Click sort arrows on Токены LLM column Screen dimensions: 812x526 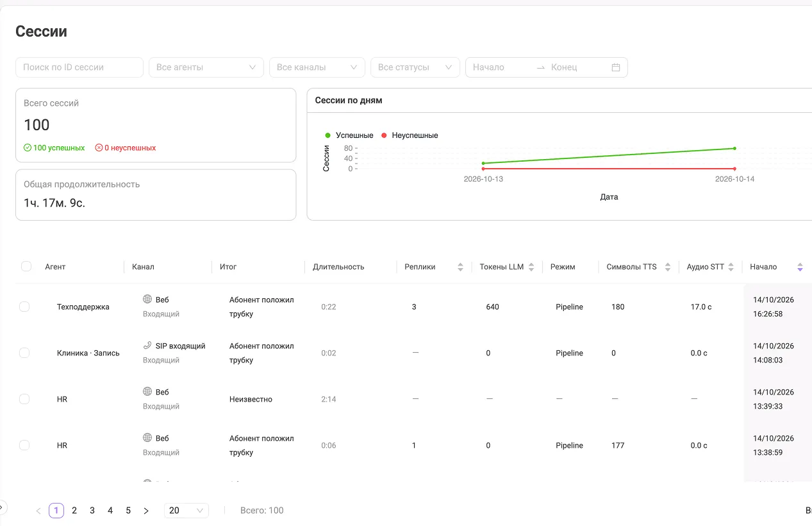pos(531,267)
